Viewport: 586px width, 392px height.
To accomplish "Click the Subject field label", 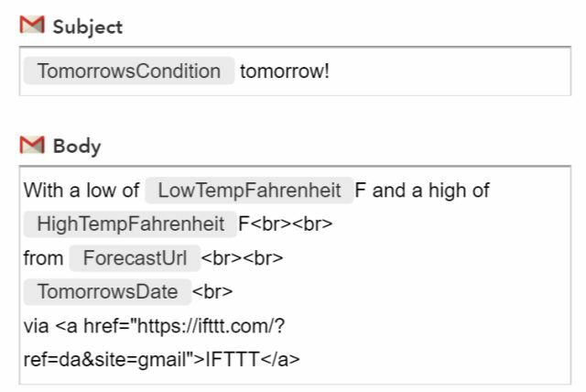I will click(88, 27).
